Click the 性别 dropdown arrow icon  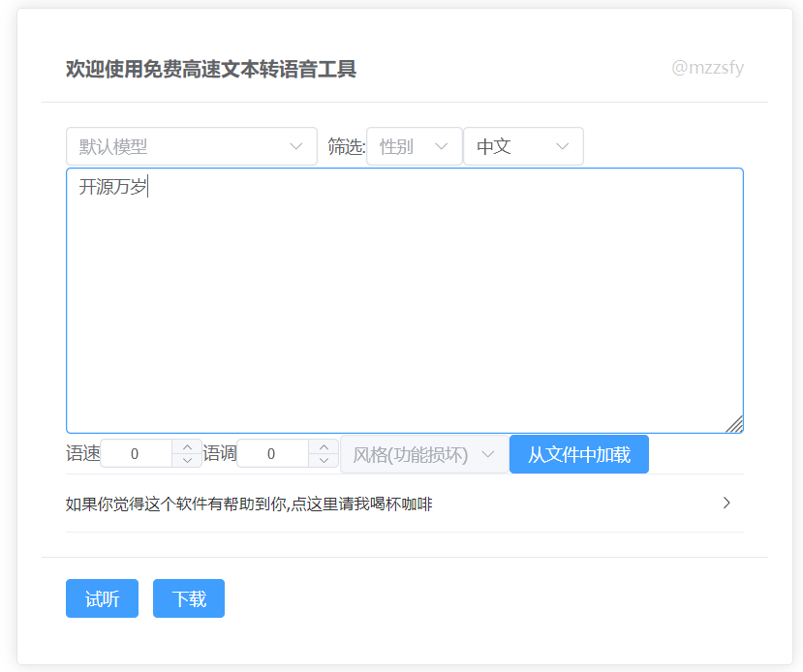[x=442, y=145]
